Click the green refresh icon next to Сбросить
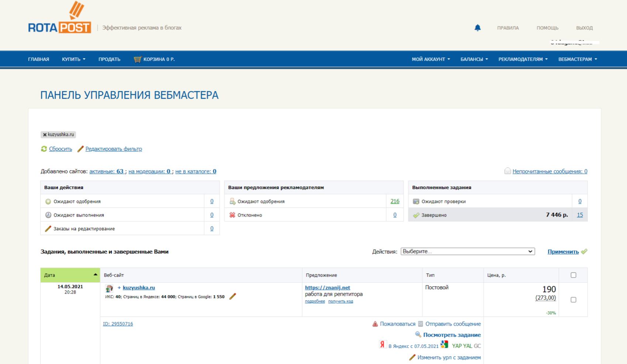Viewport: 627px width, 364px height. pyautogui.click(x=44, y=149)
